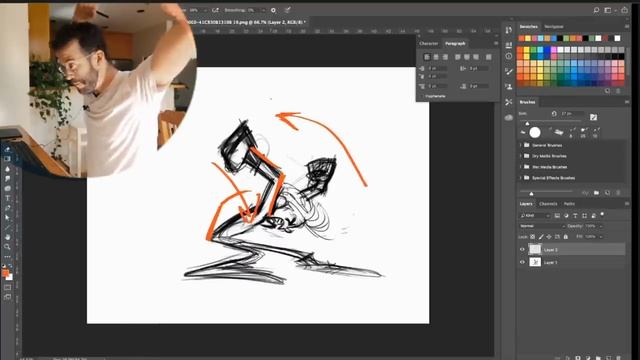Select the Zoom magnifier tool
Viewport: 640px width, 360px height.
coord(7,247)
